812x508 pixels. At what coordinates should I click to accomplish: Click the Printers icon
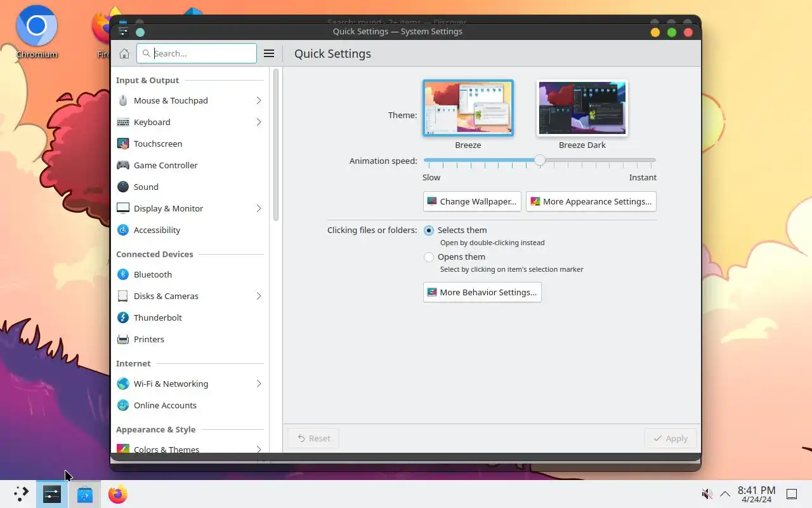click(123, 339)
